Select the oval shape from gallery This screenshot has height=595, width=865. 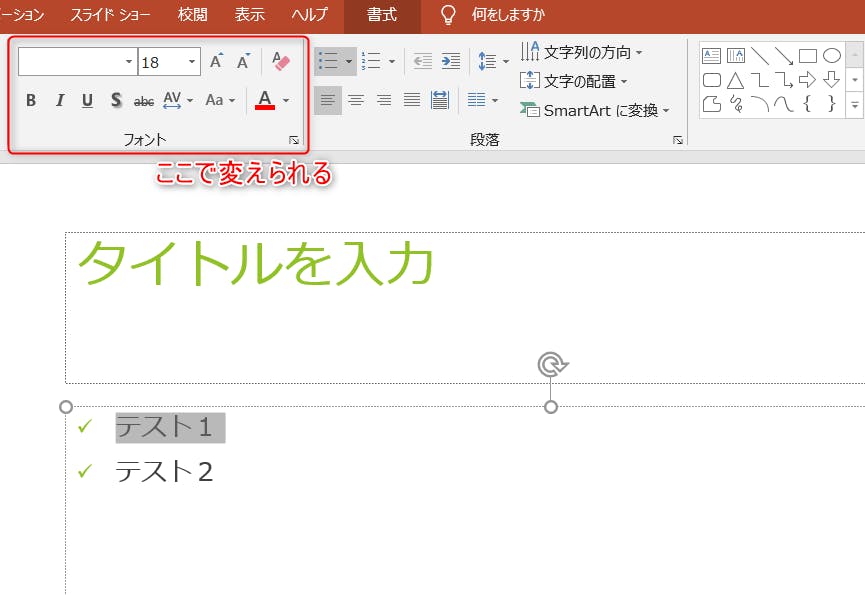(832, 56)
